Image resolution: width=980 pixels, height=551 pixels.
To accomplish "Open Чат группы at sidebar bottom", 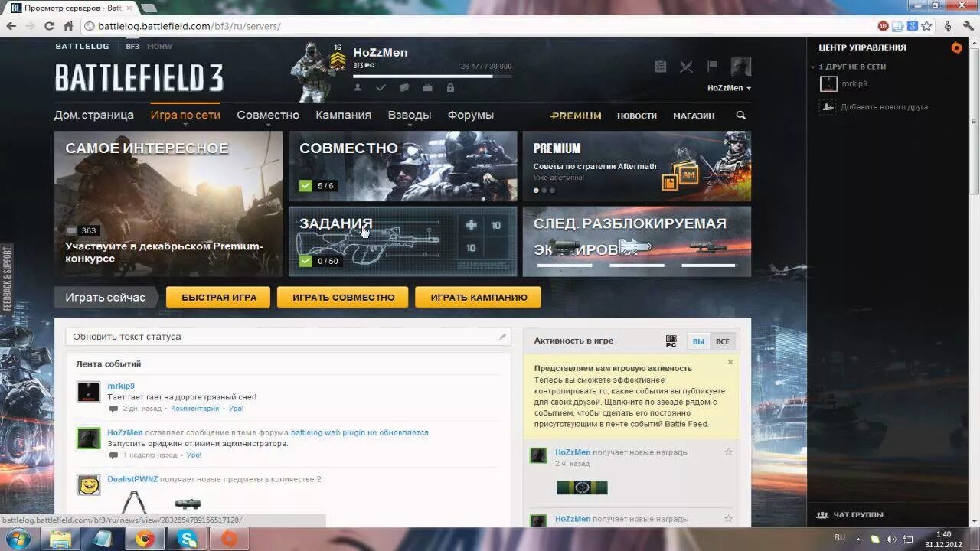I will tap(849, 515).
